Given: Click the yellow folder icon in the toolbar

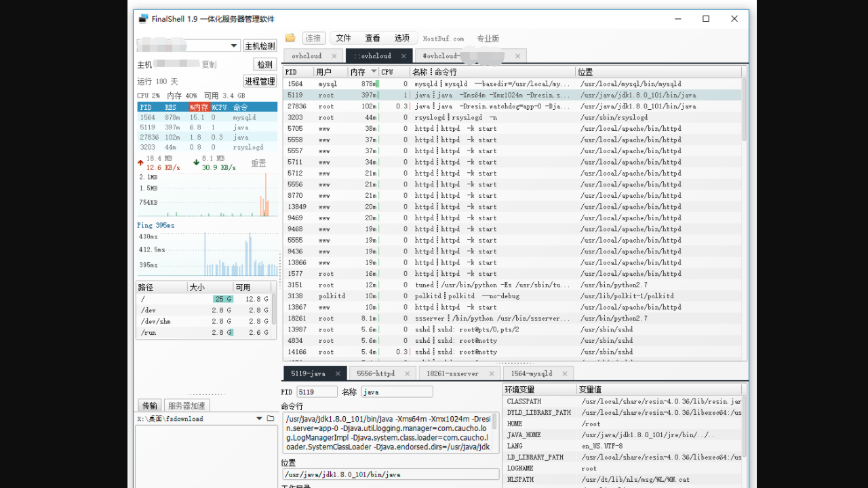Looking at the screenshot, I should (x=290, y=38).
